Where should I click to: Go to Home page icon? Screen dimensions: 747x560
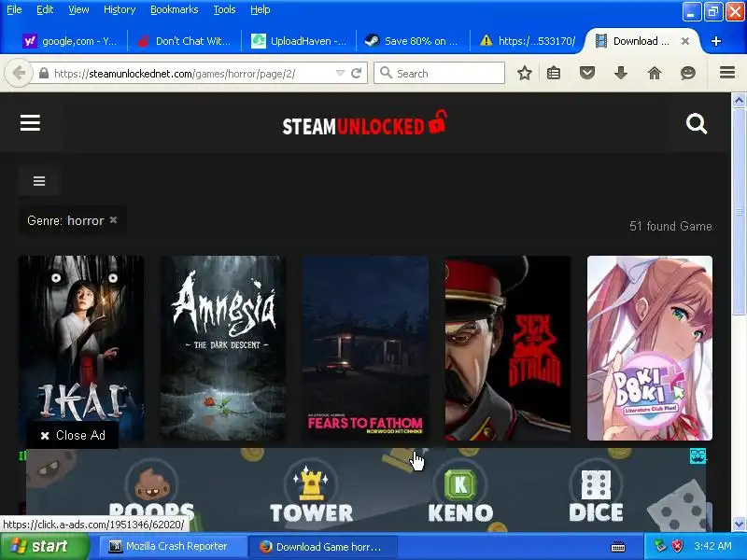point(655,74)
